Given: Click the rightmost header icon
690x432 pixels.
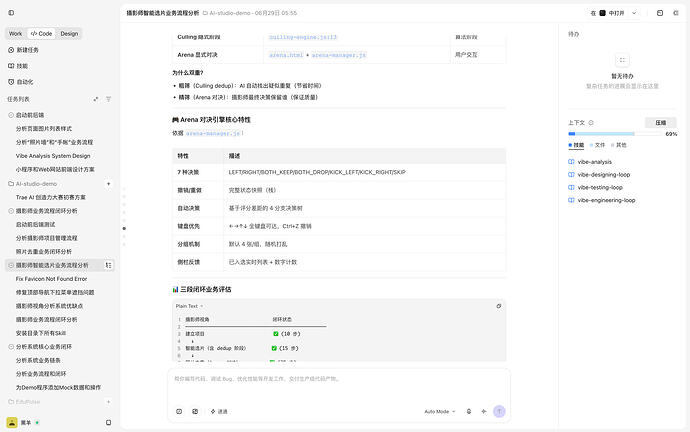Looking at the screenshot, I should coord(676,13).
